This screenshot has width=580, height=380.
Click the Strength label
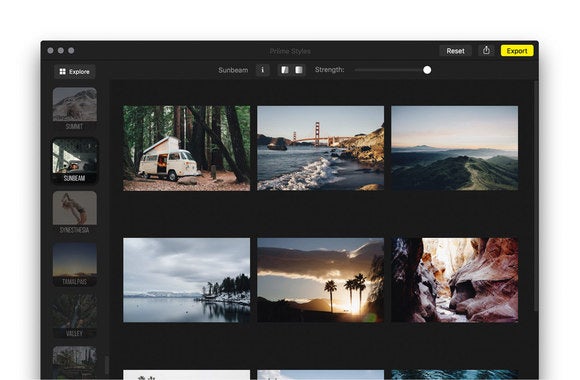coord(330,70)
